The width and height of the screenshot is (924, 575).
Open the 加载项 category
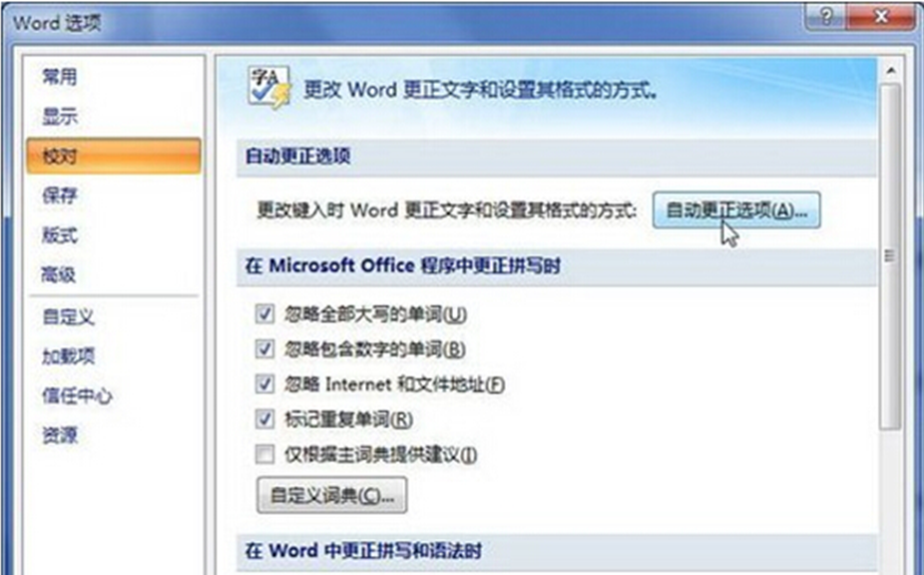click(x=69, y=355)
